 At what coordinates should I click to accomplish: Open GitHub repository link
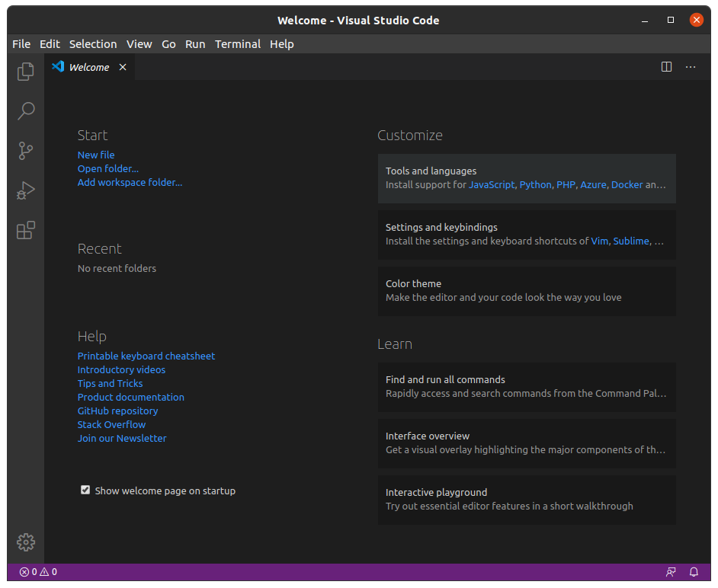117,411
